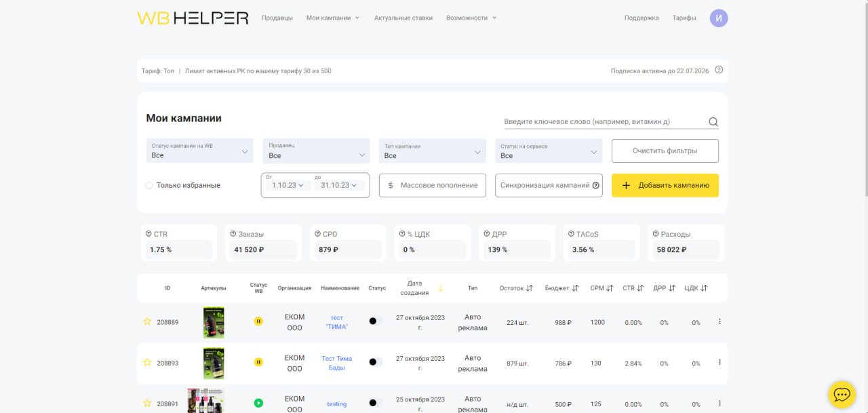Screen dimensions: 868x413
Task: Click the keyword search input field
Action: tap(605, 122)
